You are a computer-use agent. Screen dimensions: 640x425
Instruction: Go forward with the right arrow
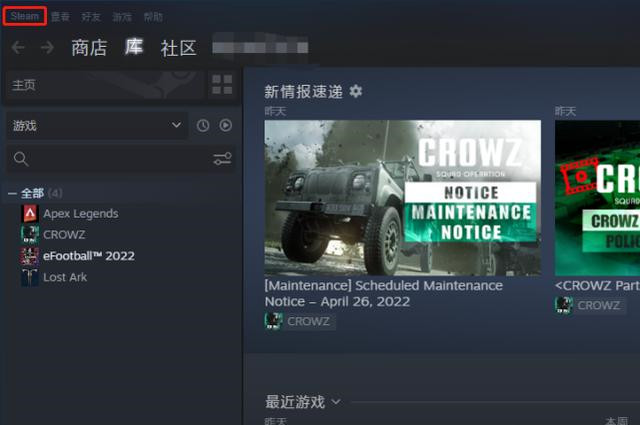(47, 48)
